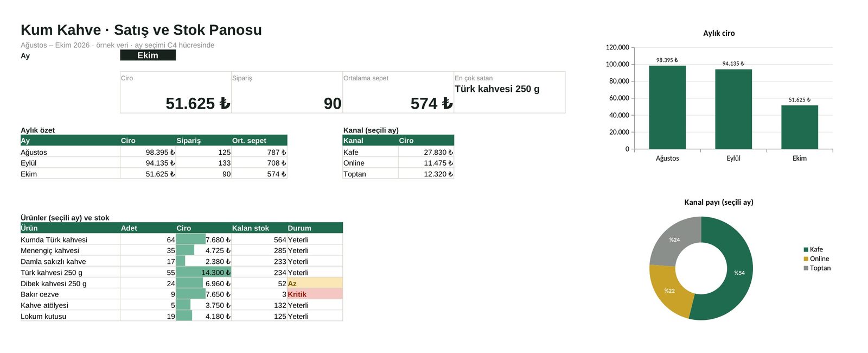Click the Ürünler (seçili ay) ve stok heading

pos(65,218)
